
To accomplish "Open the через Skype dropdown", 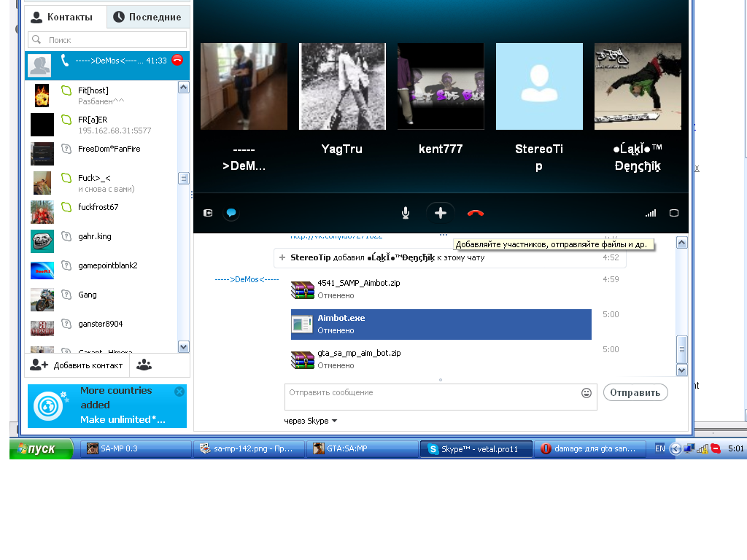I will 311,421.
